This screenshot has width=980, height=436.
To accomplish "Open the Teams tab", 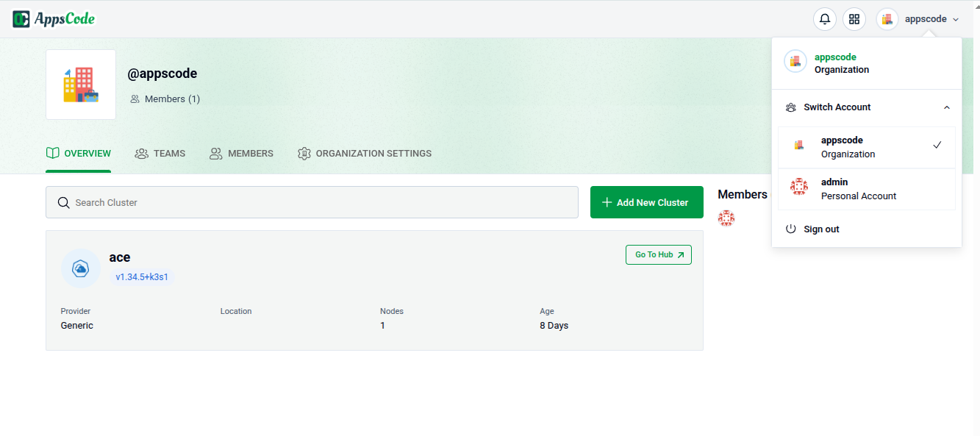I will 160,154.
